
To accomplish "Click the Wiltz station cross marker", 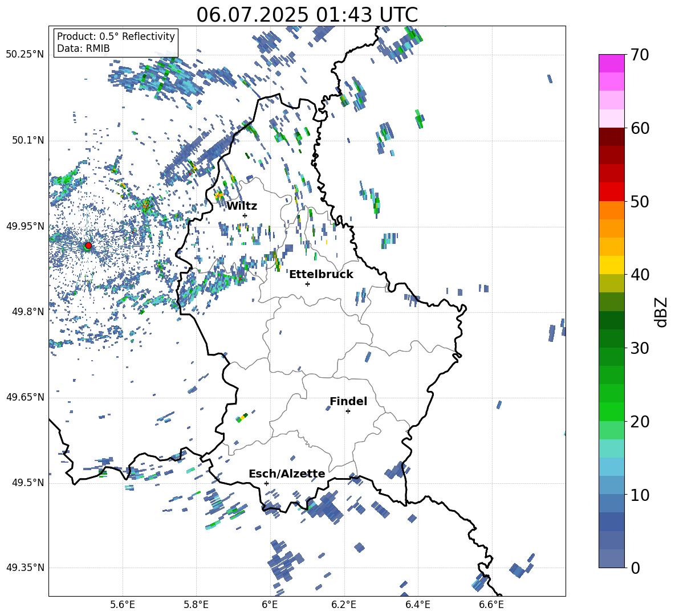I will 245,215.
